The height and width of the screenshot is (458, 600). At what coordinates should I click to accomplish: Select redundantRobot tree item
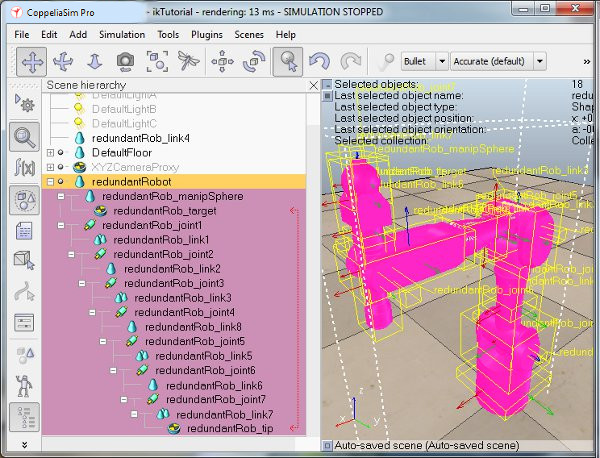(132, 182)
